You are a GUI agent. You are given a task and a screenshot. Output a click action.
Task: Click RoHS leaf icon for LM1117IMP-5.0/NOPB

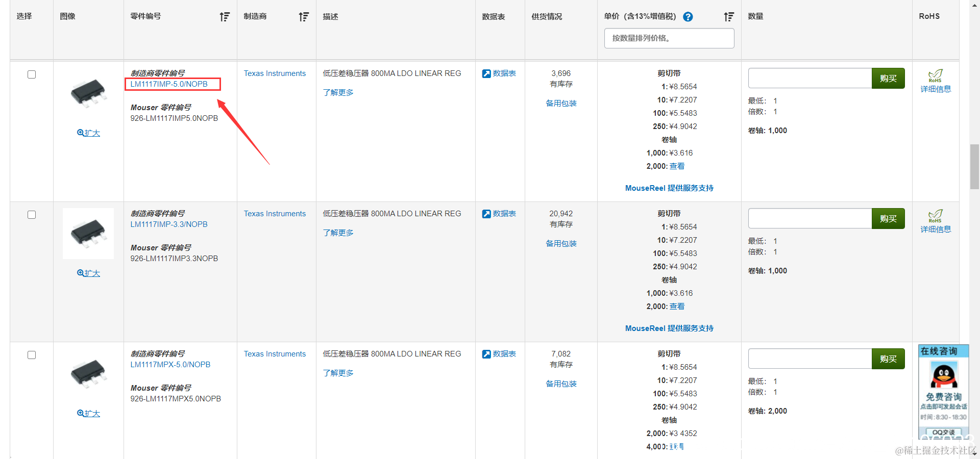tap(936, 76)
